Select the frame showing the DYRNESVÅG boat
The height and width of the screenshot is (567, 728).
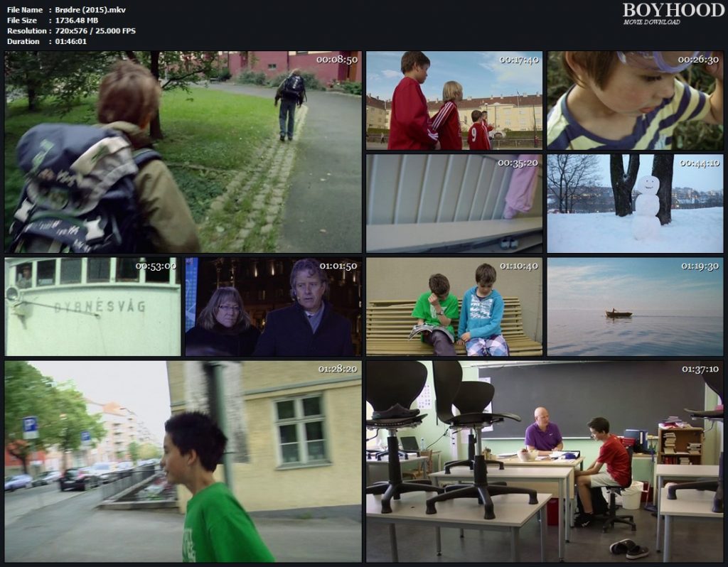click(92, 306)
